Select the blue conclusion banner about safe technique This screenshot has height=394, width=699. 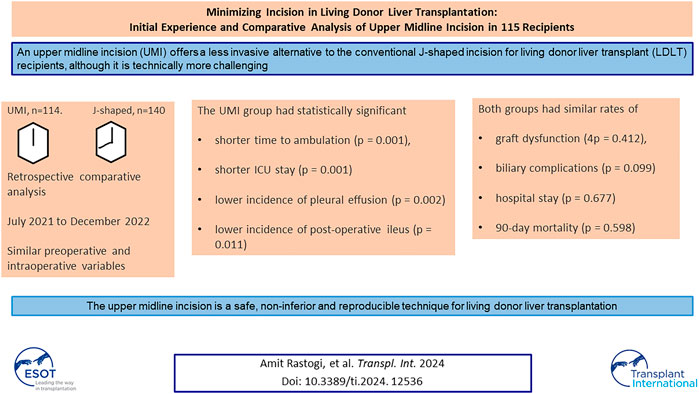(352, 306)
